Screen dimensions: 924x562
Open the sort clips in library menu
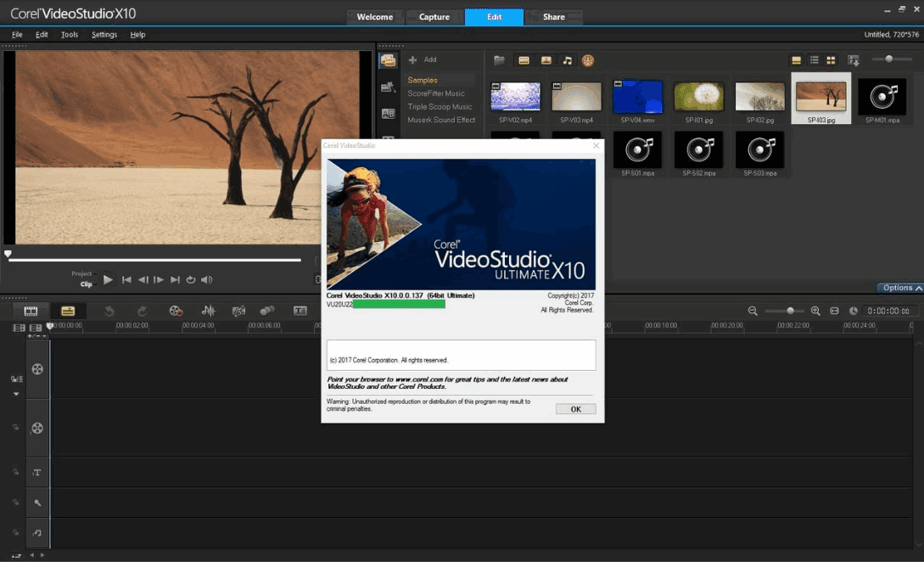pyautogui.click(x=854, y=60)
